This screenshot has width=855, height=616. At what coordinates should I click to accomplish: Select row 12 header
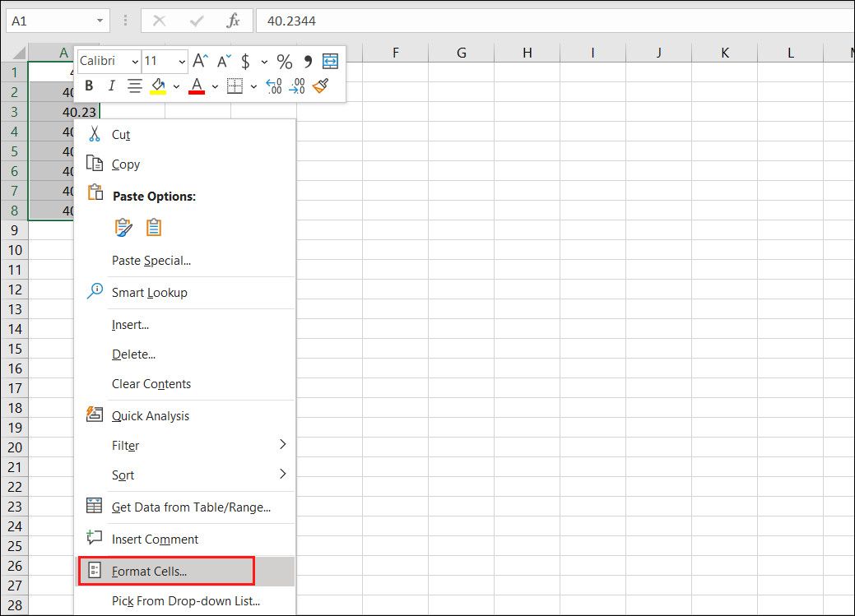pyautogui.click(x=15, y=289)
